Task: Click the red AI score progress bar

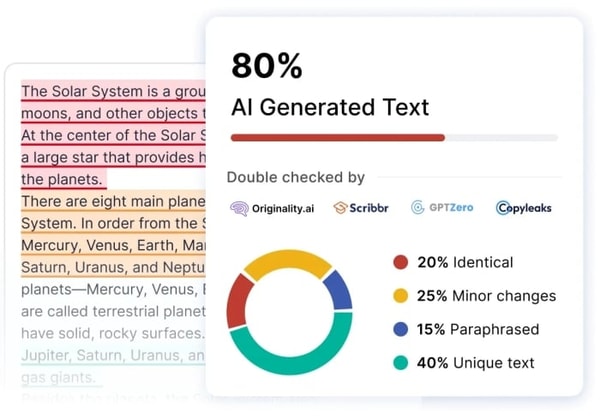Action: [338, 138]
